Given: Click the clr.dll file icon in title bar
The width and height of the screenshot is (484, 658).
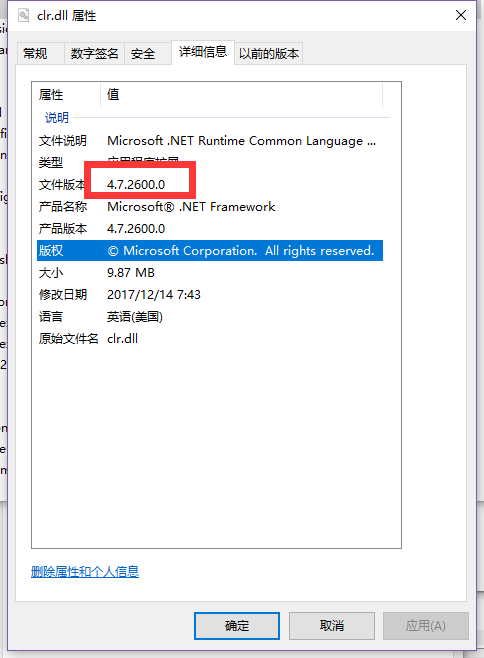Looking at the screenshot, I should point(24,16).
